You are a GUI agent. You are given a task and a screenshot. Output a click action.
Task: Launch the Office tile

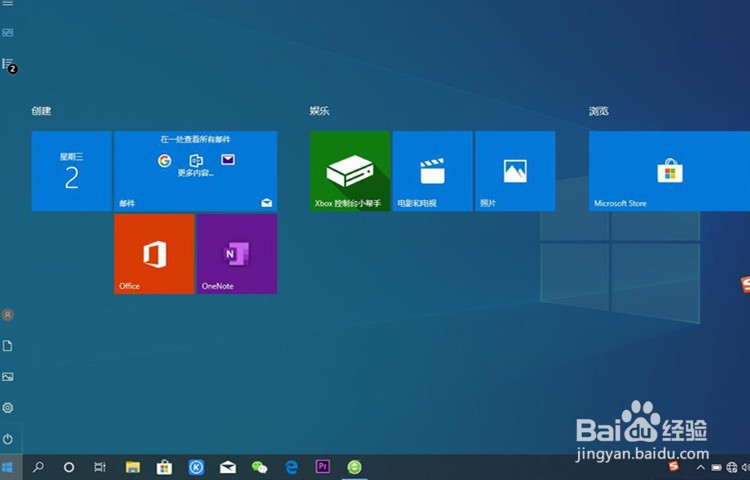154,254
